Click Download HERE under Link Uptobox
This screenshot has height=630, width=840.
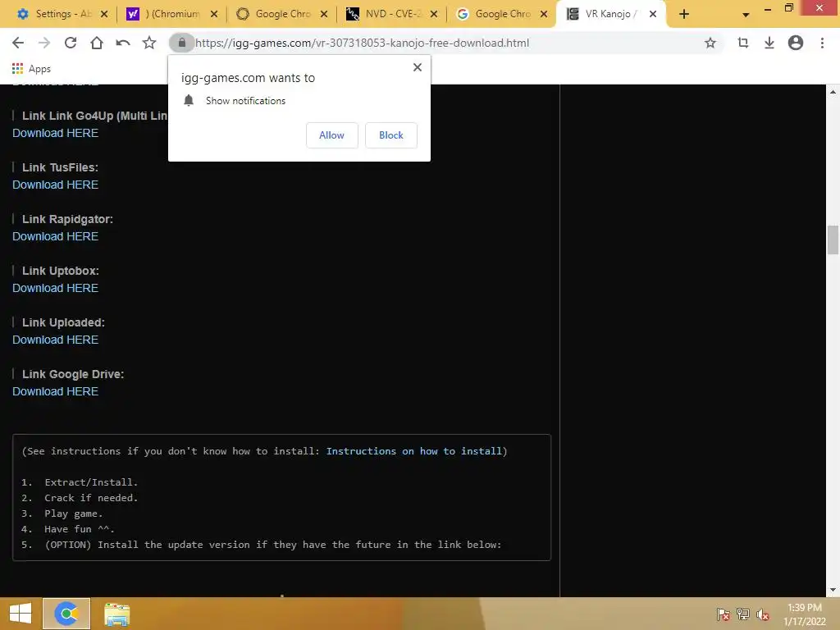55,288
